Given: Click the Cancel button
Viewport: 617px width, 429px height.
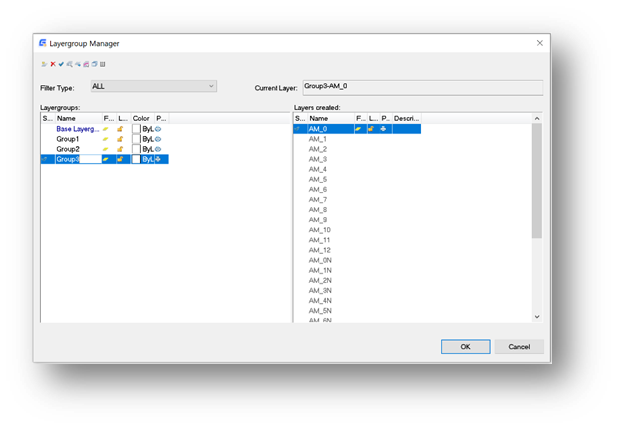Looking at the screenshot, I should point(519,347).
